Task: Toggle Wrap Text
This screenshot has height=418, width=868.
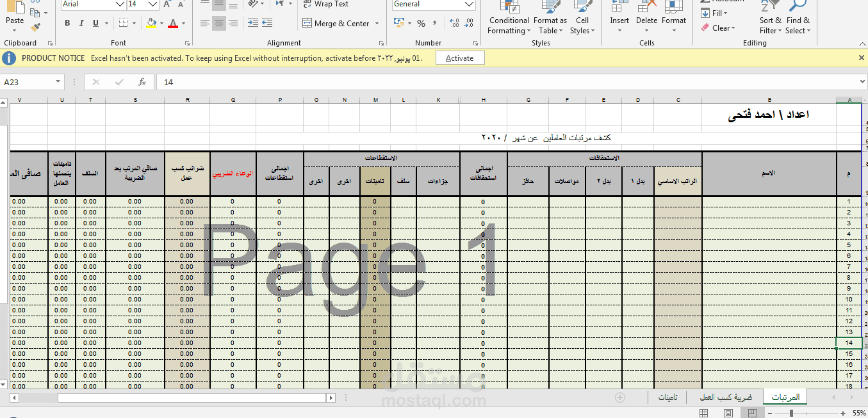Action: click(325, 4)
